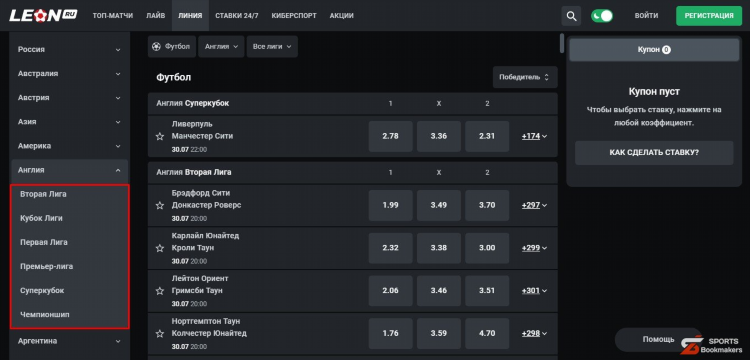Star the Лейтон Ориент – Гримсби Таун match
The image size is (750, 360).
(x=160, y=291)
